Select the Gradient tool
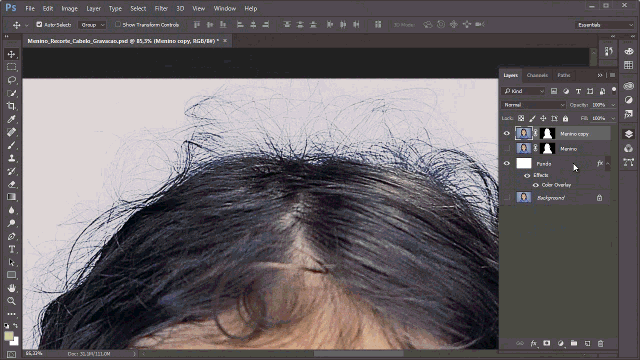 click(11, 197)
